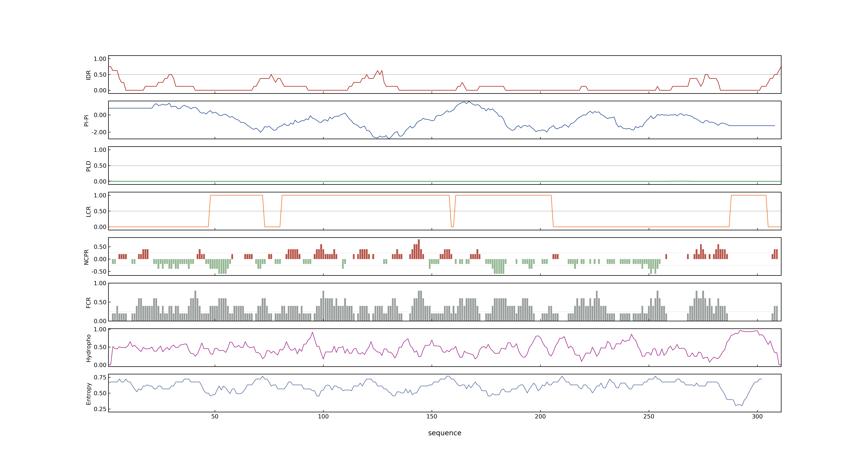
Task: Click the "FCR" y-axis label
Action: [88, 302]
